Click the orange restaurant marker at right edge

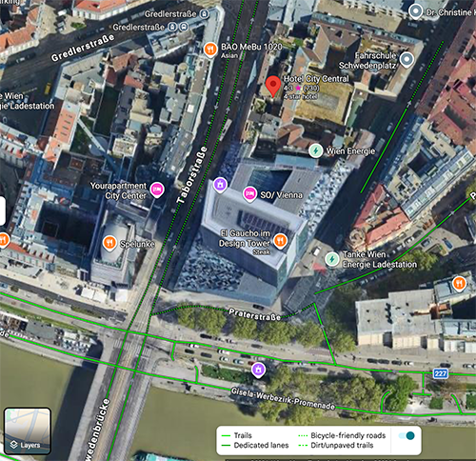(x=459, y=284)
